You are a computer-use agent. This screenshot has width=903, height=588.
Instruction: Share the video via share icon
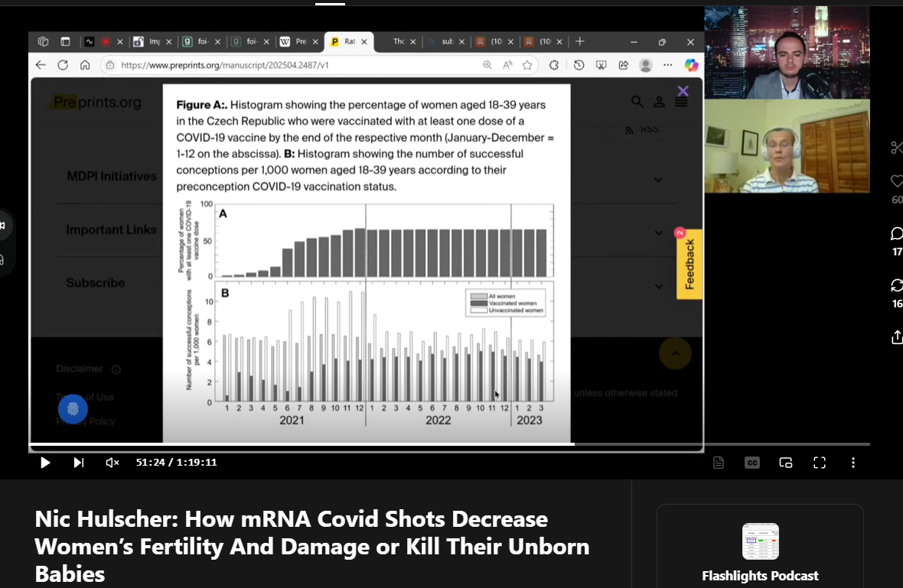pyautogui.click(x=897, y=337)
